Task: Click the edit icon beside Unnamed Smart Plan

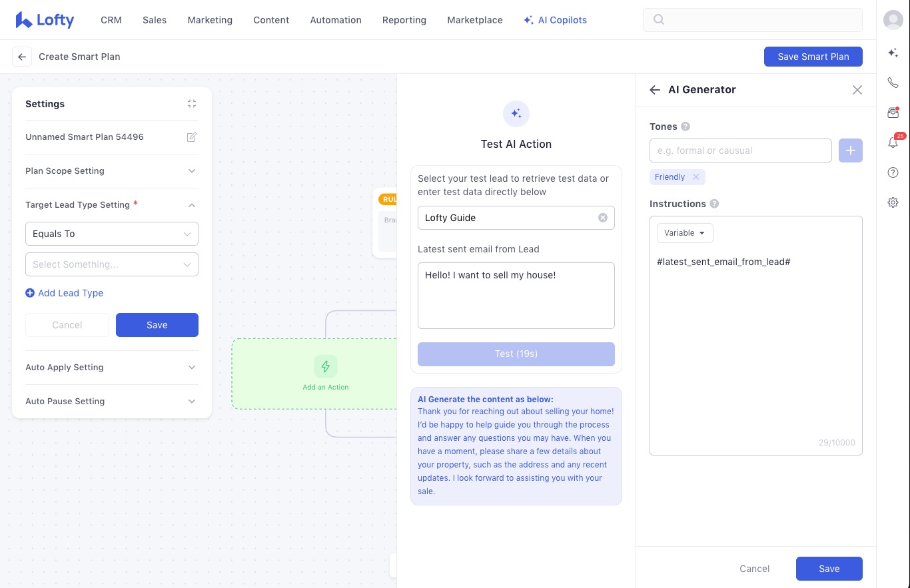Action: coord(192,137)
